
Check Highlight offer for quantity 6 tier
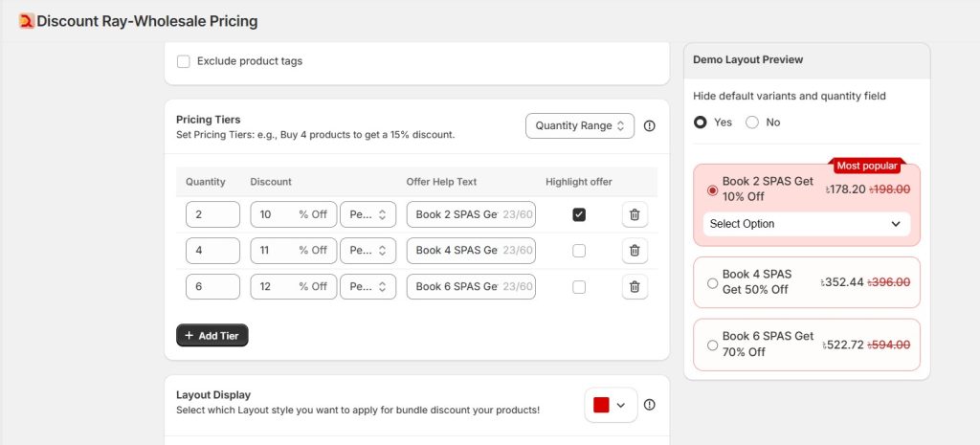click(x=579, y=287)
